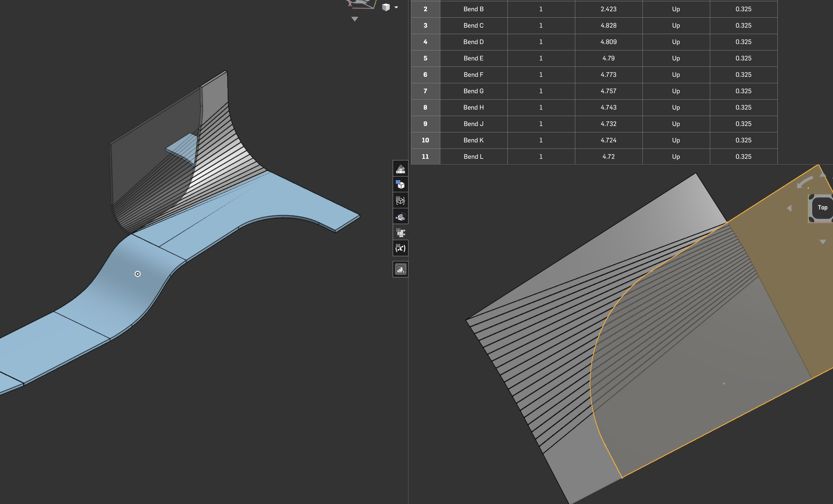Select row header number 7
The height and width of the screenshot is (504, 833).
425,91
